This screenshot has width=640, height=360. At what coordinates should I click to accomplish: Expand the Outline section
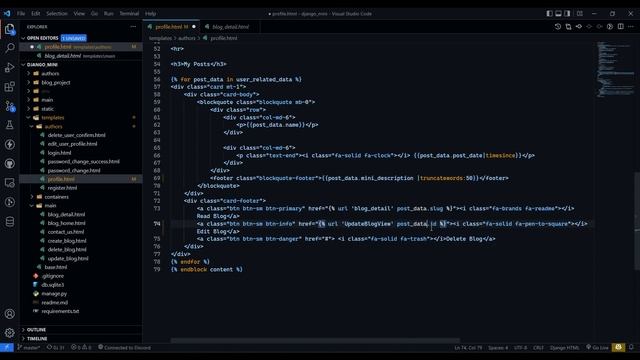[36, 329]
